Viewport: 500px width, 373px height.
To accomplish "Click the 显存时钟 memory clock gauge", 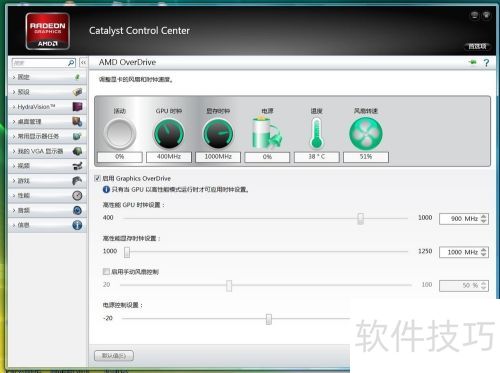I will coord(218,134).
